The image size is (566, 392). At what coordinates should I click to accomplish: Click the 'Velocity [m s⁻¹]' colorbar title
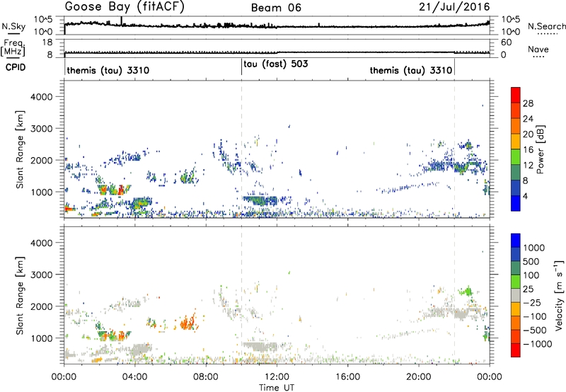559,295
